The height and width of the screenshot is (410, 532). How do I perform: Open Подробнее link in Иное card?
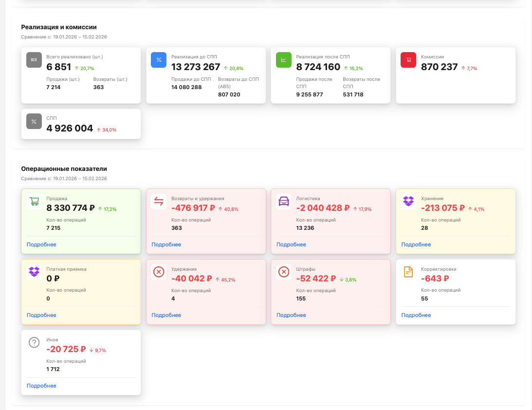41,386
